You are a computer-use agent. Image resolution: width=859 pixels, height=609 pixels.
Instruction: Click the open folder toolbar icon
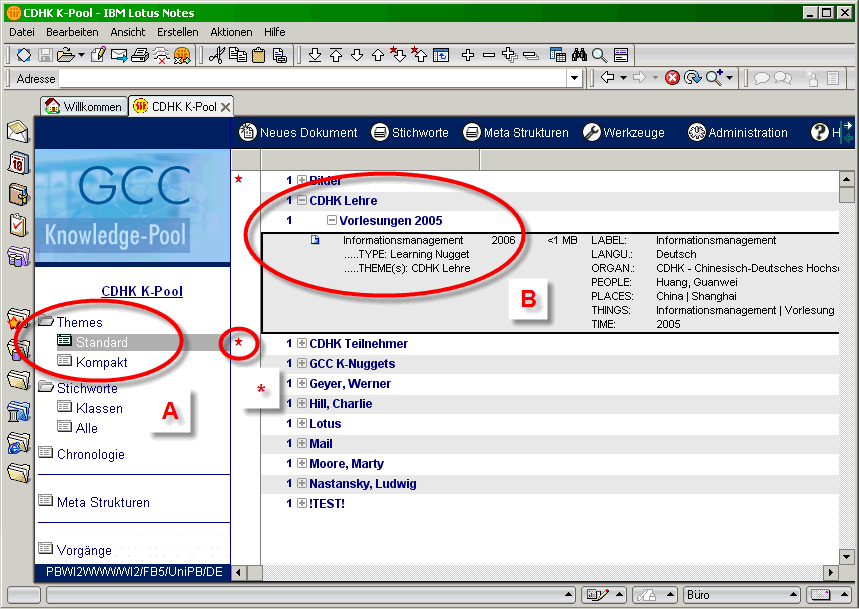[x=66, y=55]
